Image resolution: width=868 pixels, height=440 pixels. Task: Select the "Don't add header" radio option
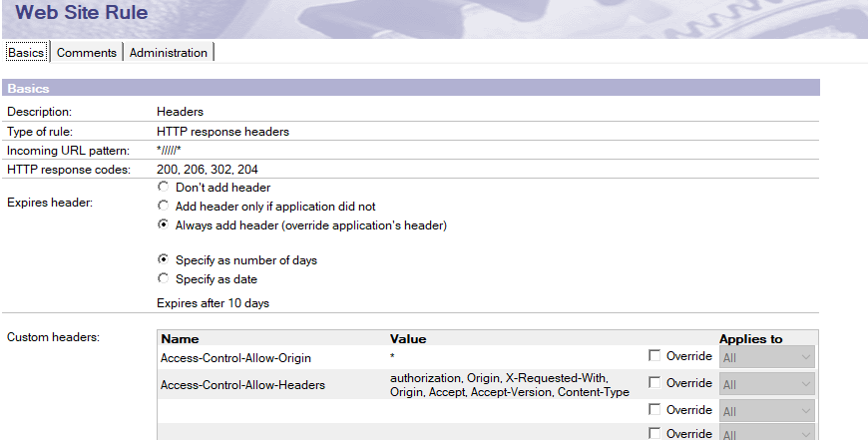[164, 187]
